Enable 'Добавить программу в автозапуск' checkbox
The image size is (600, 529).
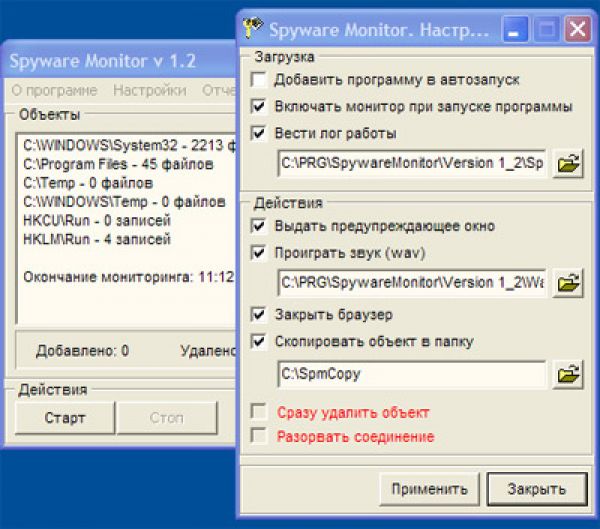259,80
